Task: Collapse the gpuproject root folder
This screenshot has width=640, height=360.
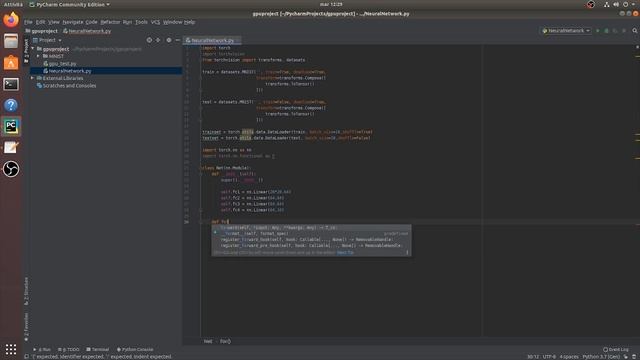Action: click(x=33, y=49)
